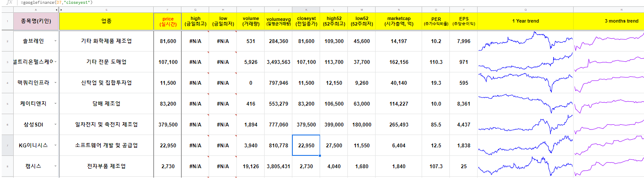The width and height of the screenshot is (644, 178).
Task: Select the 162,156 marketcap cell
Action: point(399,62)
